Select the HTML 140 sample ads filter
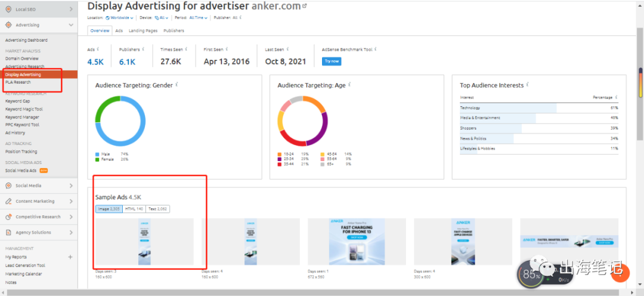 pos(134,209)
